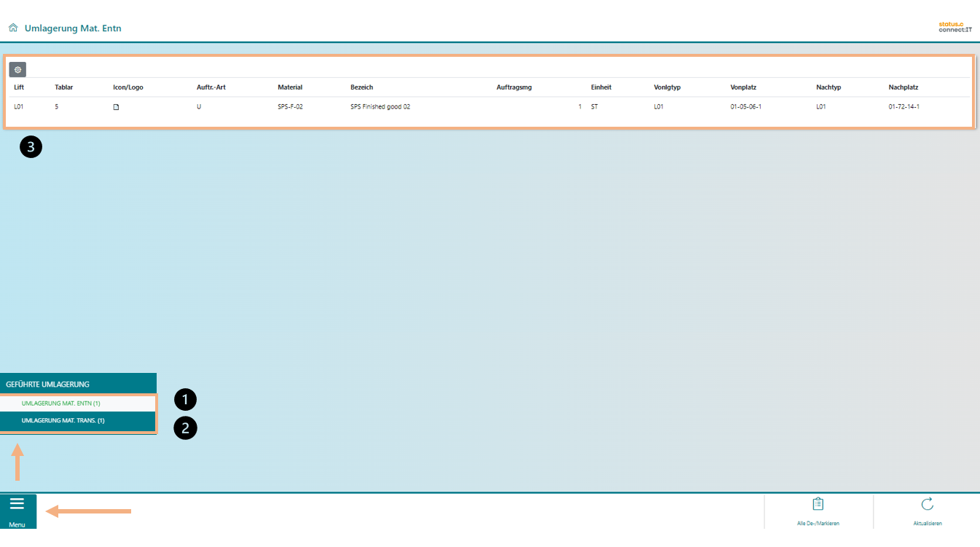Open the hamburger Menu button
The width and height of the screenshot is (980, 547).
[x=17, y=510]
